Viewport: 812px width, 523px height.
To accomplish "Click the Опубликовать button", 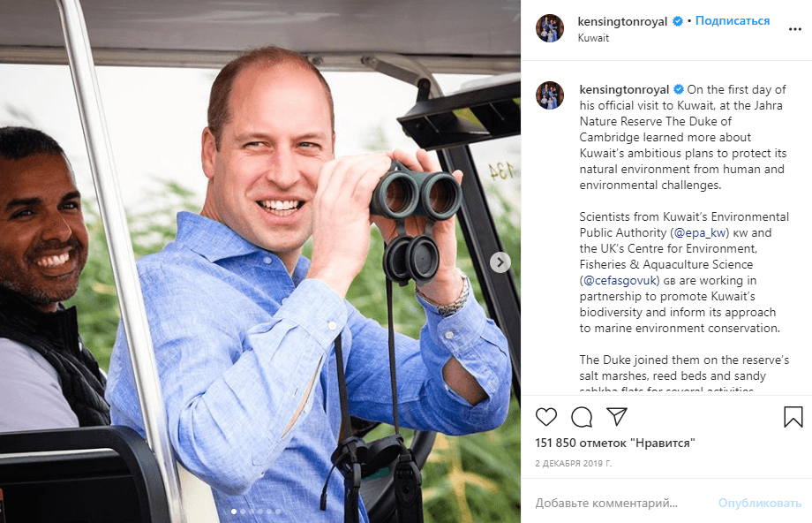I will point(759,503).
